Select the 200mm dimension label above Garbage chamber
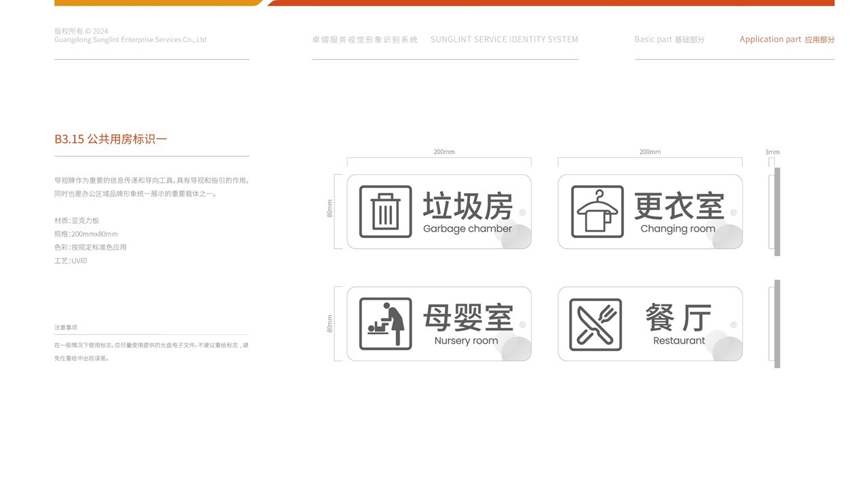Viewport: 868px width, 488px height. click(x=443, y=151)
